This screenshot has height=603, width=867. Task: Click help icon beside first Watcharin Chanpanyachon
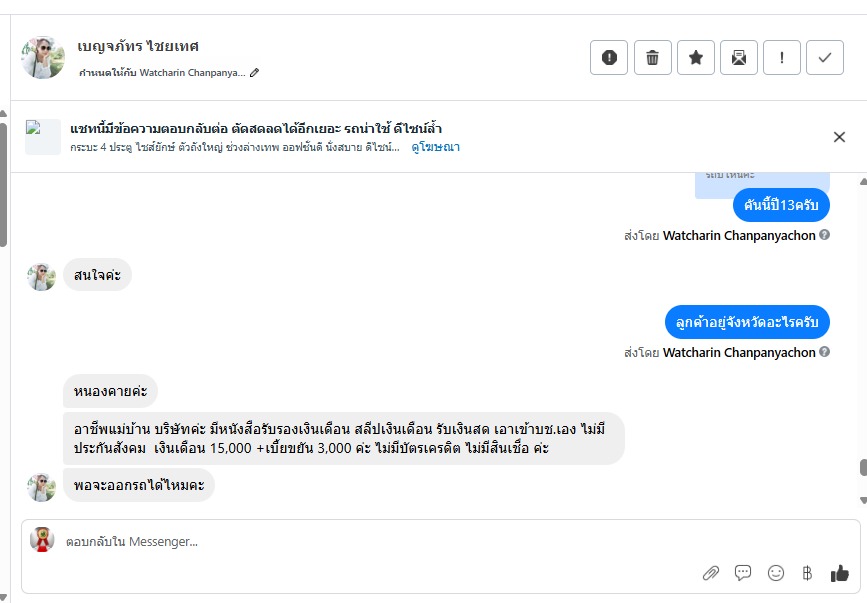tap(825, 236)
